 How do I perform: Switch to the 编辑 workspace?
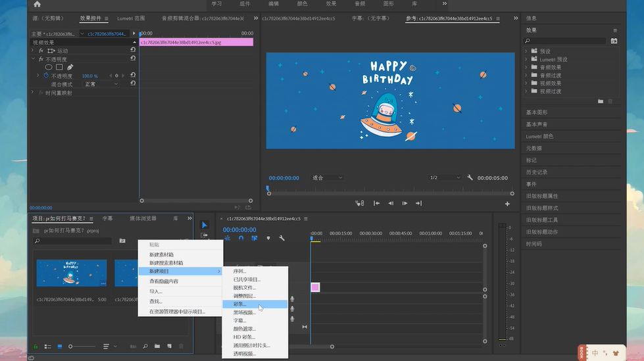(274, 4)
